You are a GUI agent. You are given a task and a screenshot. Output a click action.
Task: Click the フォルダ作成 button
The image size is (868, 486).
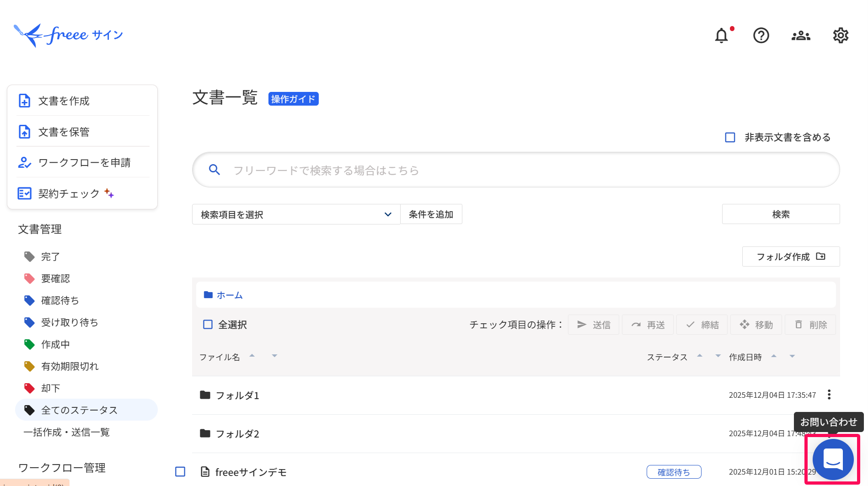(791, 256)
